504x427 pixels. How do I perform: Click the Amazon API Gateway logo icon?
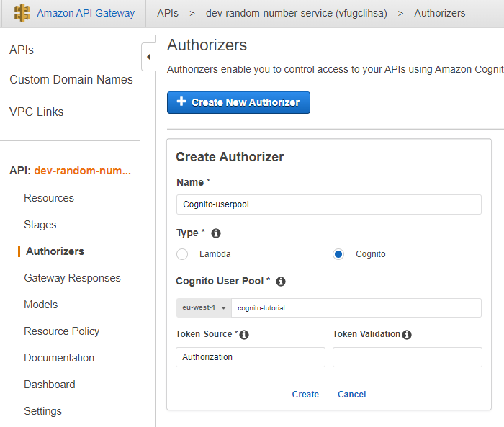(x=22, y=13)
